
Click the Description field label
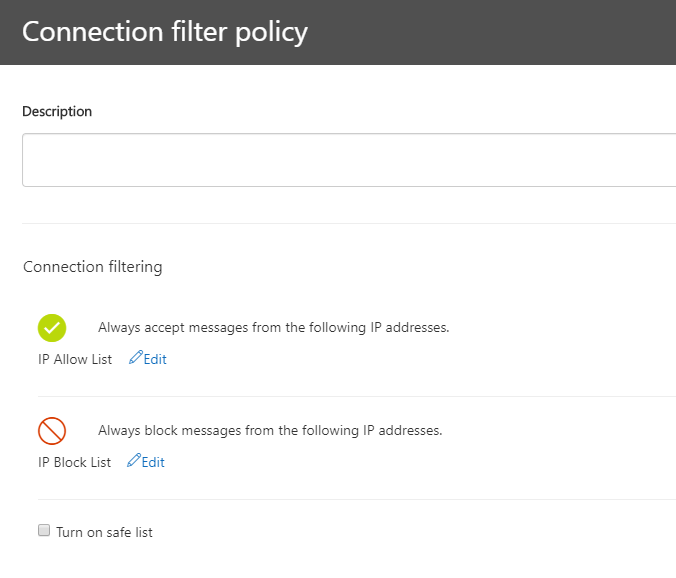[x=57, y=111]
